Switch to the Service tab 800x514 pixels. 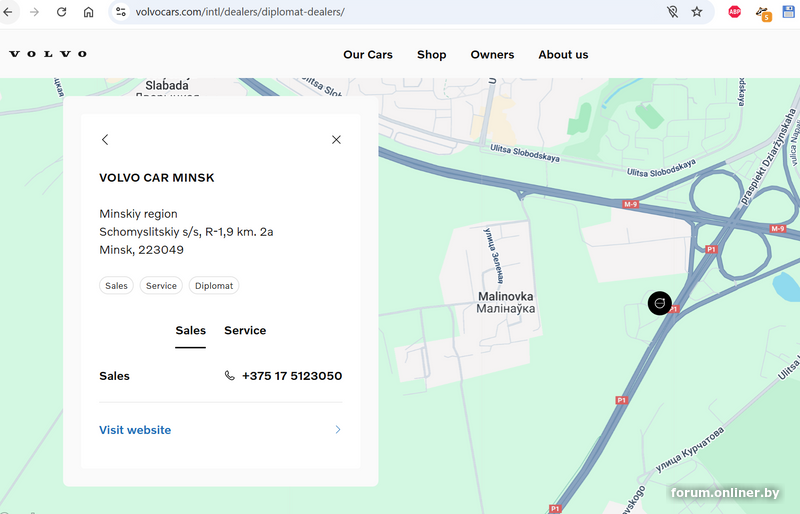245,330
